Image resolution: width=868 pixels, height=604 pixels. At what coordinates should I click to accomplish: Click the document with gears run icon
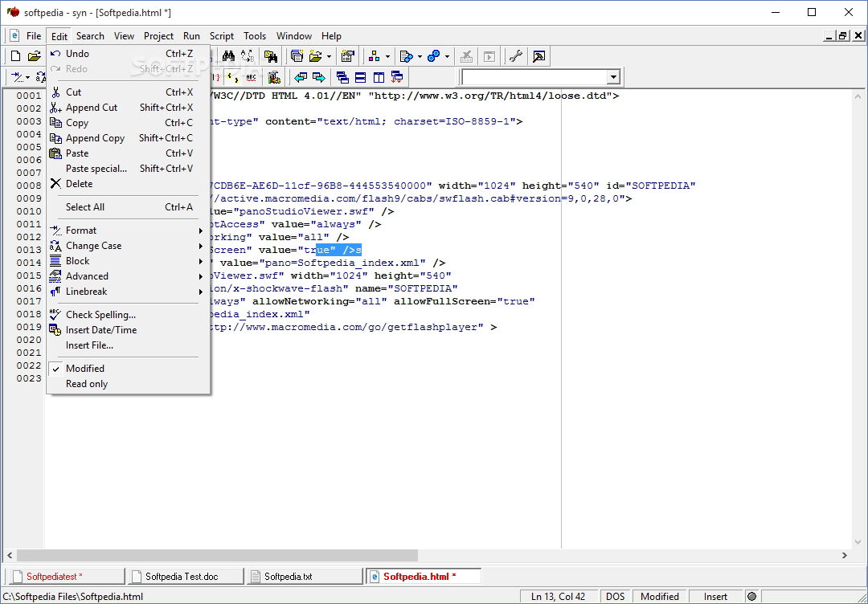[x=407, y=56]
